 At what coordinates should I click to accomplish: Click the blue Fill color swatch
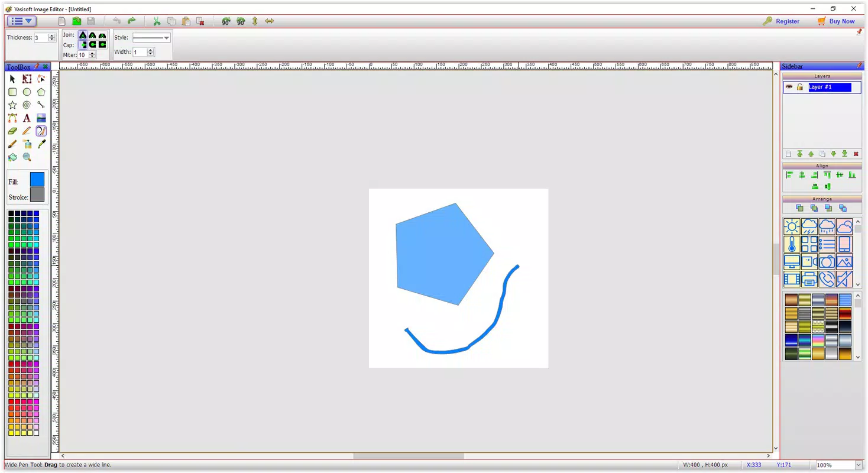coord(37,180)
